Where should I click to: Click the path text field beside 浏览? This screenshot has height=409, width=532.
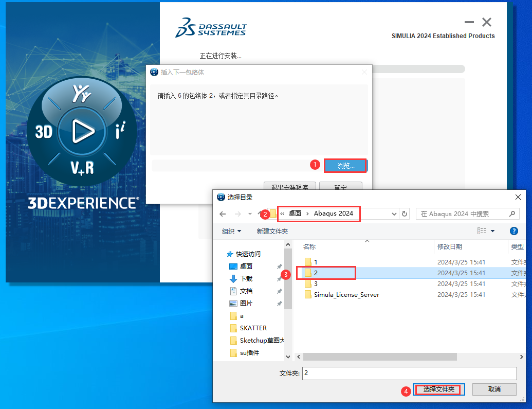coord(237,166)
